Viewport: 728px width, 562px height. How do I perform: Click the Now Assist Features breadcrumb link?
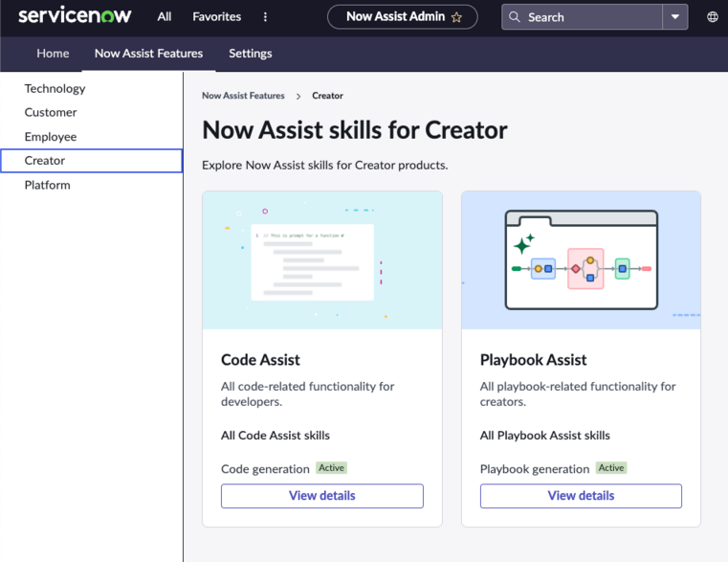tap(243, 96)
